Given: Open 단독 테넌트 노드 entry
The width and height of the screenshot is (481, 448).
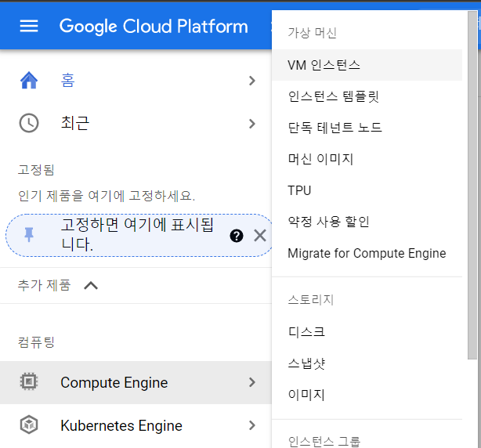Looking at the screenshot, I should [367, 128].
